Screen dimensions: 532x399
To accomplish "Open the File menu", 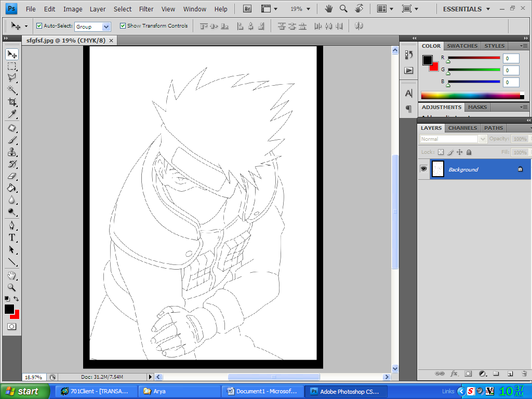I will (31, 9).
